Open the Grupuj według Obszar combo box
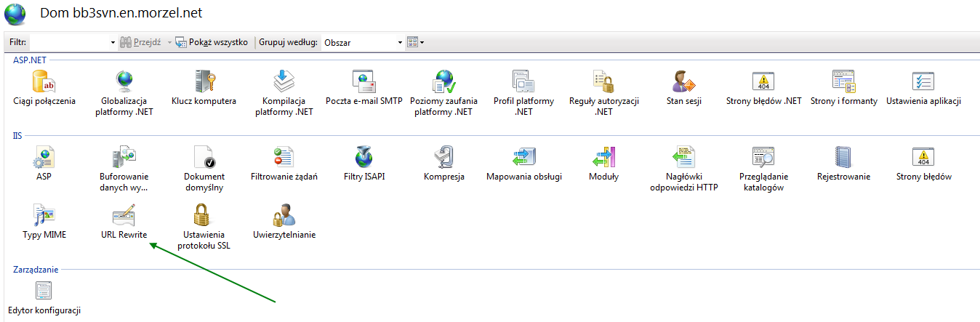This screenshot has width=980, height=322. [x=362, y=43]
